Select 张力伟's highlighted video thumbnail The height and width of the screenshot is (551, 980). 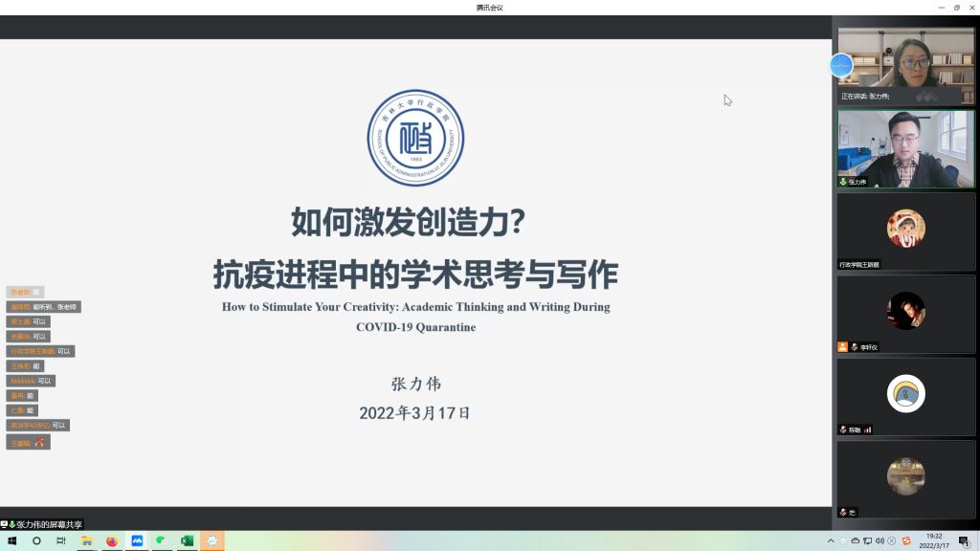(905, 148)
